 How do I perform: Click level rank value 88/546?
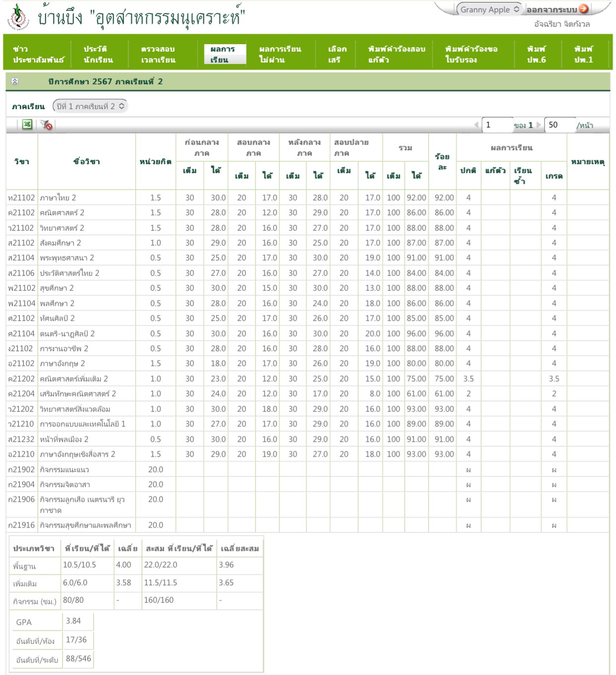(78, 659)
